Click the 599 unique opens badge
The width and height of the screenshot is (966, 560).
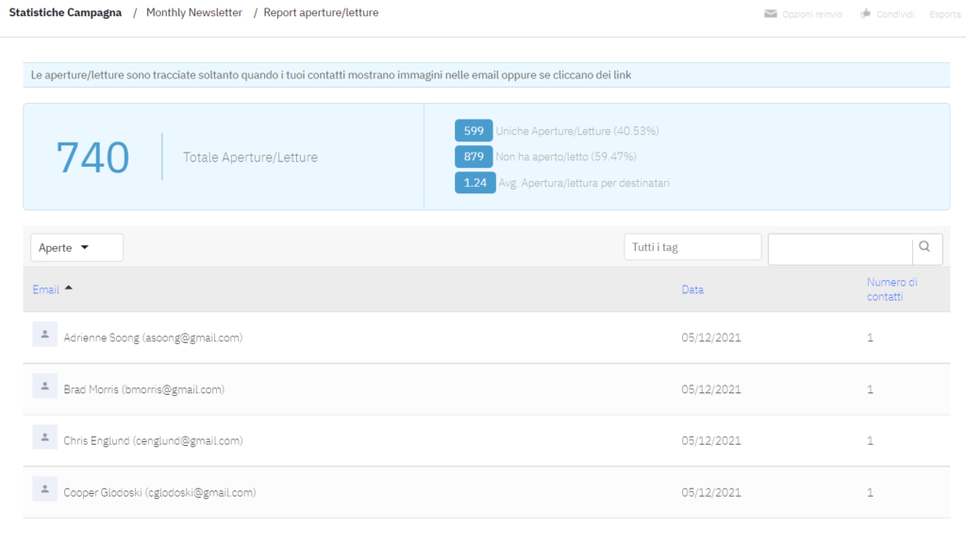click(x=474, y=131)
